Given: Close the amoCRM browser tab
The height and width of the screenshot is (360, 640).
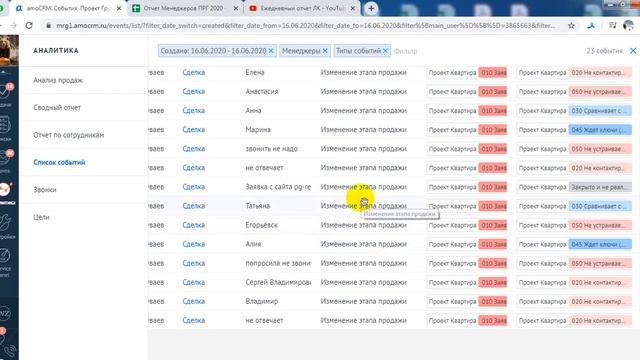Looking at the screenshot, I should tap(119, 8).
